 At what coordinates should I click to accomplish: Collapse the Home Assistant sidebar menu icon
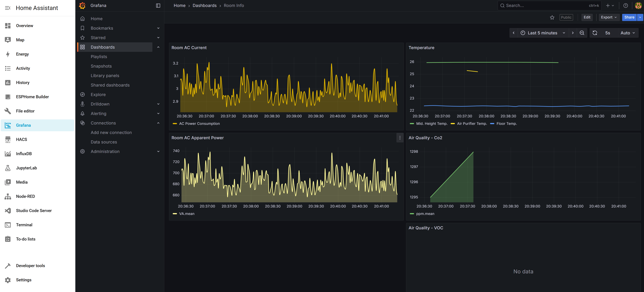click(x=8, y=8)
